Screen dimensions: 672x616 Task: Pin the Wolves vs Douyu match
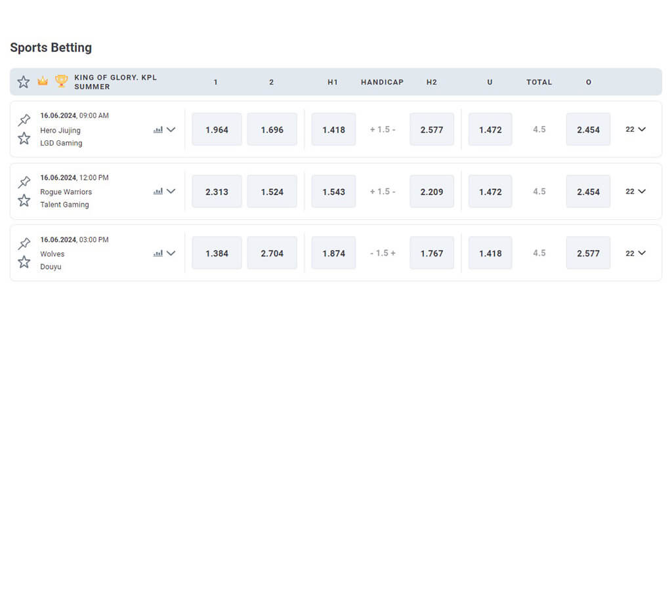pyautogui.click(x=24, y=244)
